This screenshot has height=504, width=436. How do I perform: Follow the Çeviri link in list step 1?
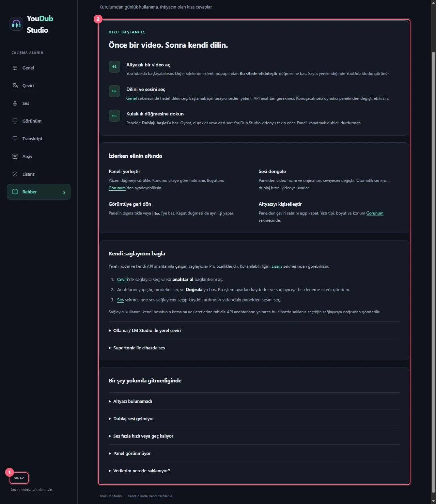tap(123, 280)
